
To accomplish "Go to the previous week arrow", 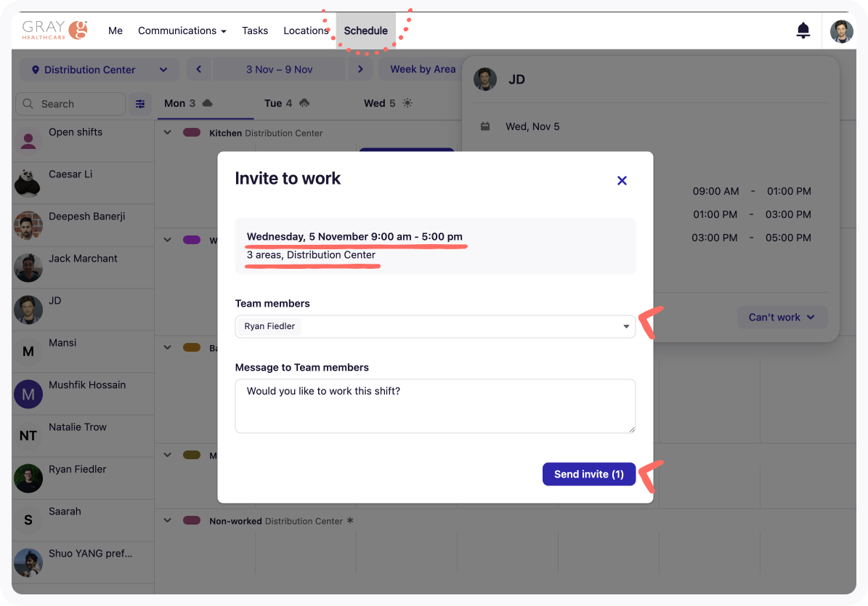I will point(198,70).
